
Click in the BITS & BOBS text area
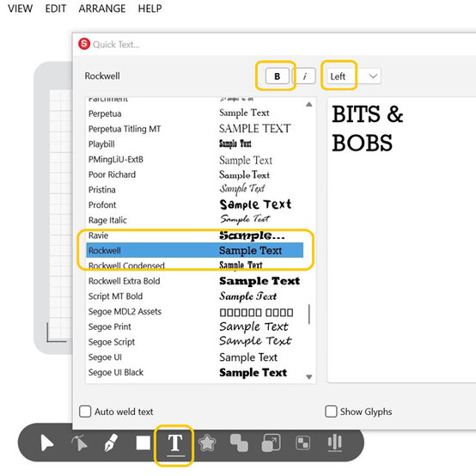tap(401, 240)
